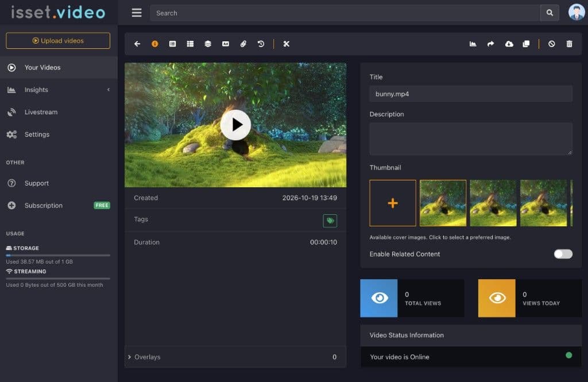Open the history clock icon
This screenshot has width=588, height=382.
tap(261, 44)
